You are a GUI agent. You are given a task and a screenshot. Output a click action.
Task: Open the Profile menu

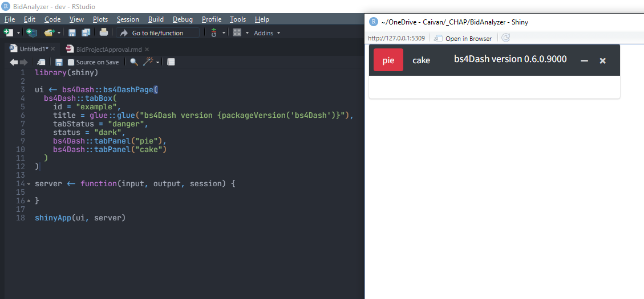point(212,19)
